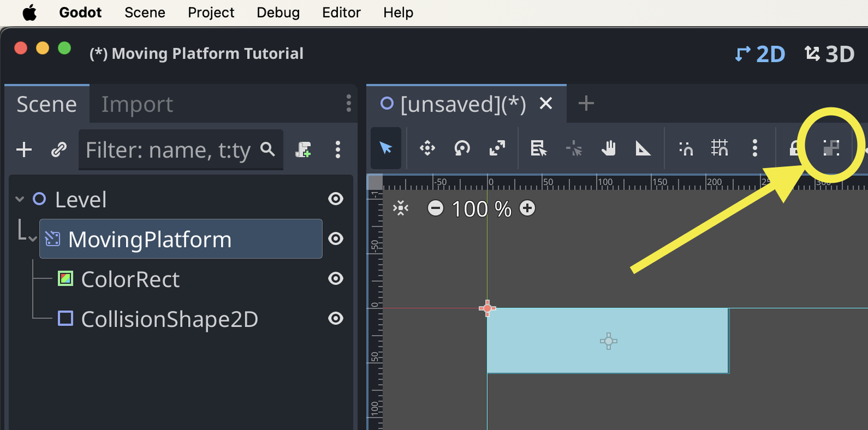Add a new node with plus icon
The height and width of the screenshot is (430, 868).
coord(24,150)
